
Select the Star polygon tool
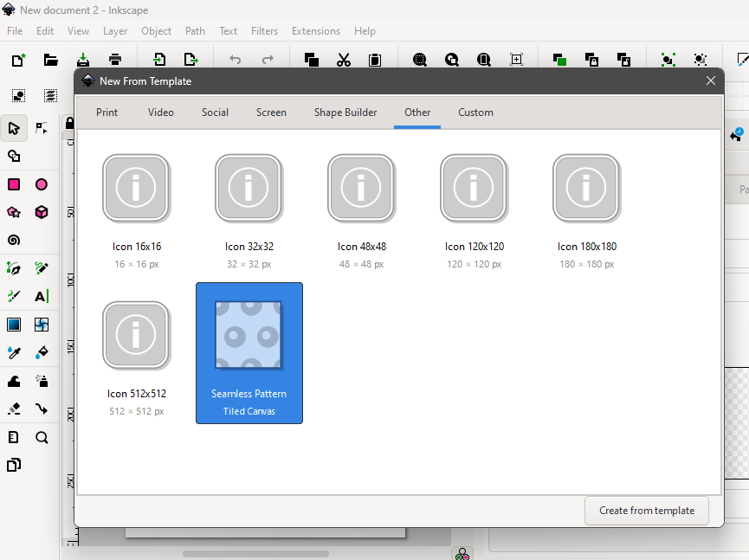point(14,212)
